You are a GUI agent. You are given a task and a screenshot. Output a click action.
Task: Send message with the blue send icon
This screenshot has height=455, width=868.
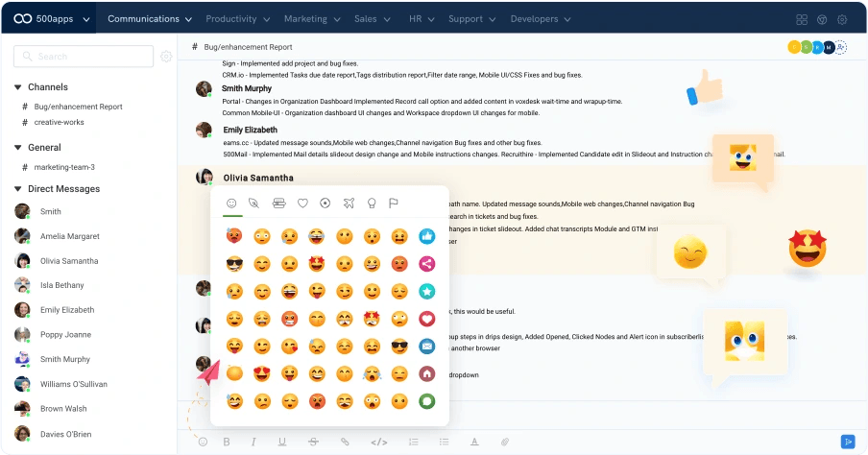click(847, 442)
